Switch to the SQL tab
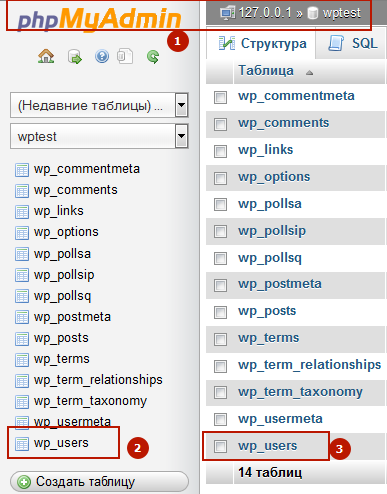 (353, 44)
